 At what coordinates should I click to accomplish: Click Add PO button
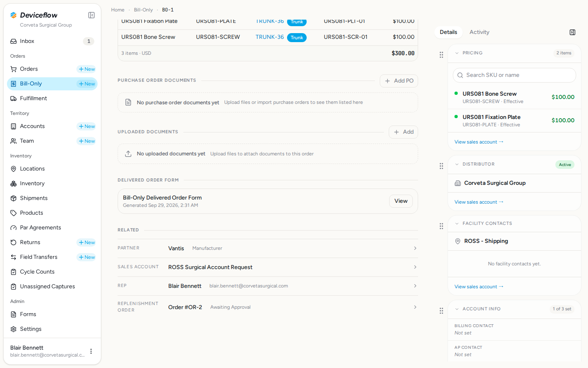point(399,81)
